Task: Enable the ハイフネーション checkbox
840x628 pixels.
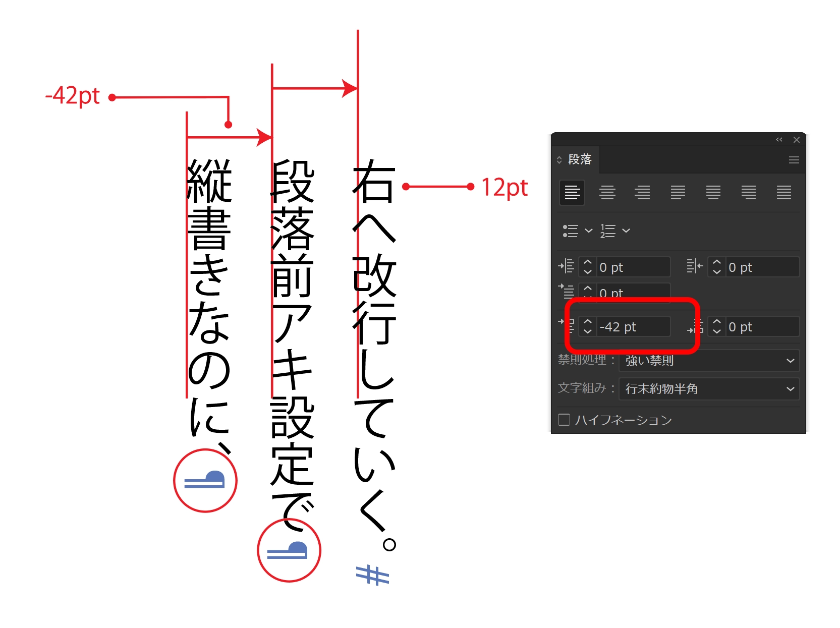Action: point(564,420)
